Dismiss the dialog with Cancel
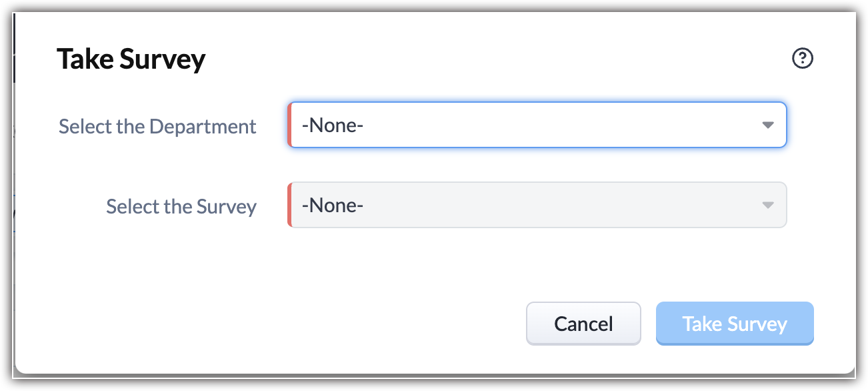The height and width of the screenshot is (391, 868). click(x=583, y=324)
